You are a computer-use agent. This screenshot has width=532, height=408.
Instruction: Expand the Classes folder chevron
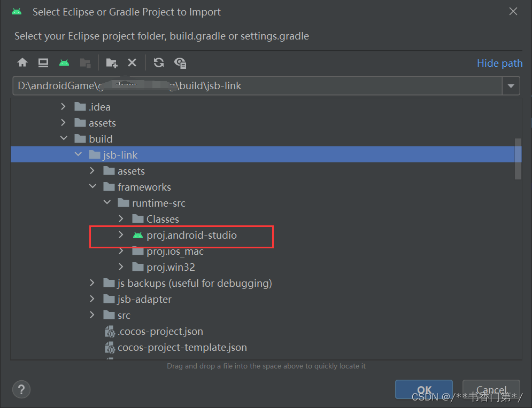tap(121, 218)
